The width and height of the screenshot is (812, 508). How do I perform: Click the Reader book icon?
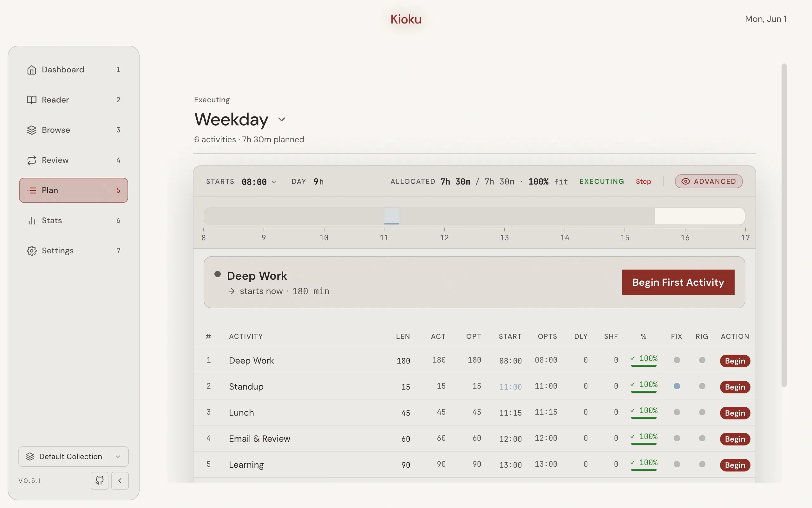coord(31,100)
